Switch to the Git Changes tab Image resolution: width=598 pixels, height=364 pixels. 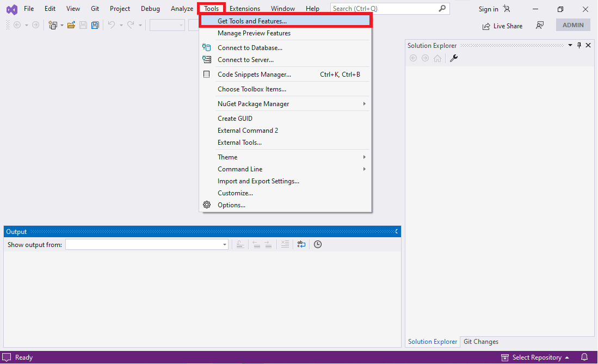tap(481, 342)
